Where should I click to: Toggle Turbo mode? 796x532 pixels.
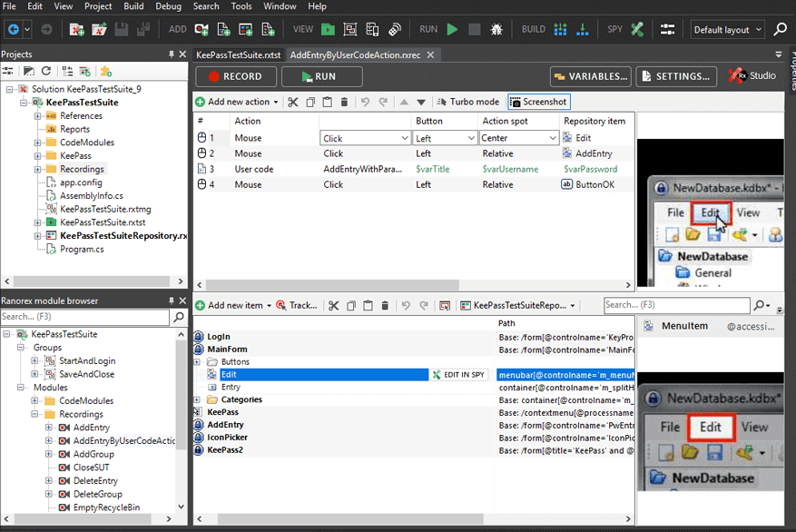tap(467, 102)
